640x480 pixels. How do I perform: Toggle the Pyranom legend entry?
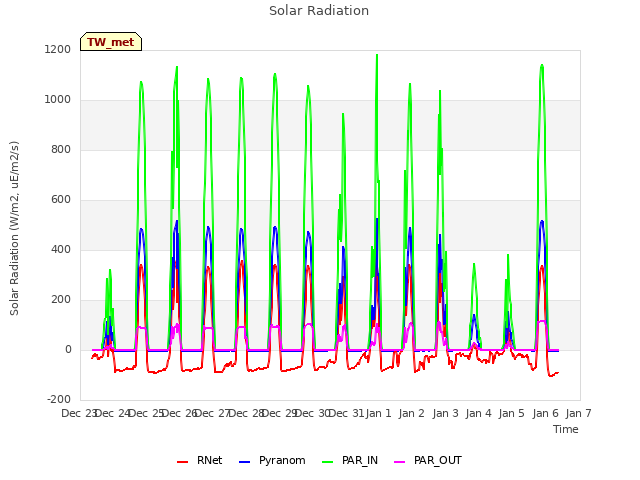[x=272, y=460]
